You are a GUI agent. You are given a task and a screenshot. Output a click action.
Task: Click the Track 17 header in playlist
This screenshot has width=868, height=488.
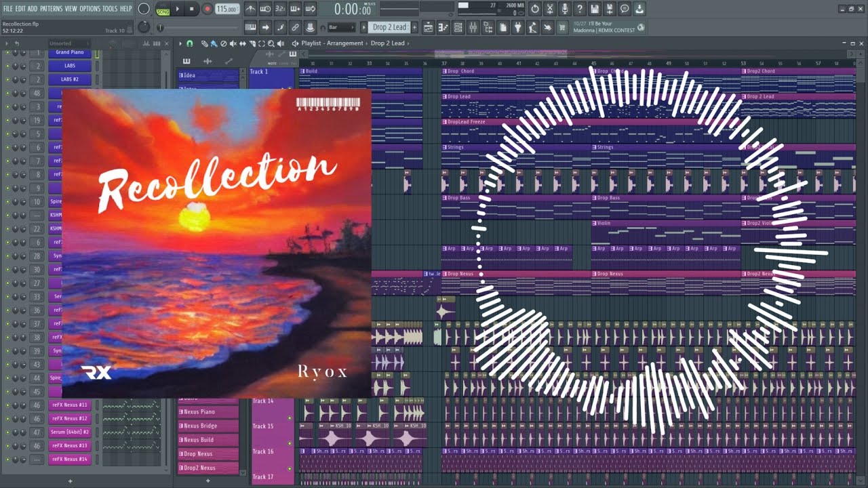tap(271, 479)
